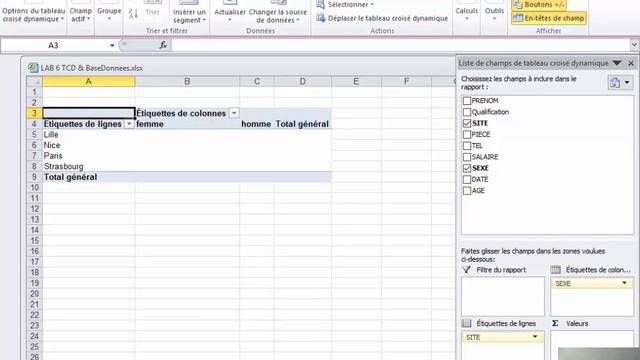
Task: Click the empty Filtre du rapport drop box
Action: pyautogui.click(x=503, y=296)
